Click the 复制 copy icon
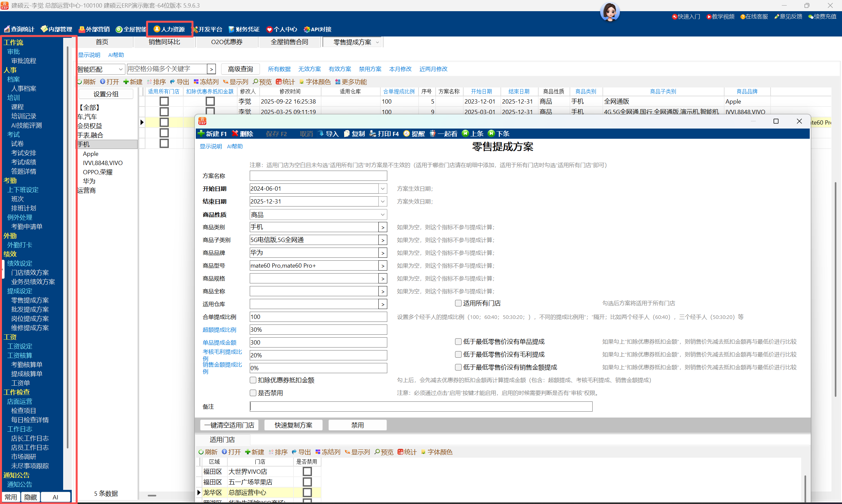 (346, 133)
